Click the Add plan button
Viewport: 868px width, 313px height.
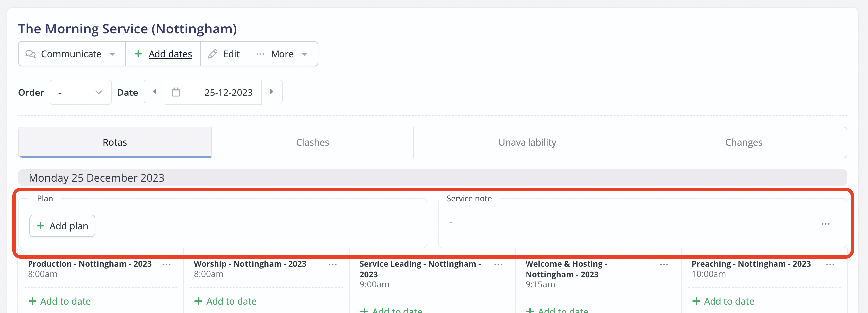pyautogui.click(x=62, y=226)
